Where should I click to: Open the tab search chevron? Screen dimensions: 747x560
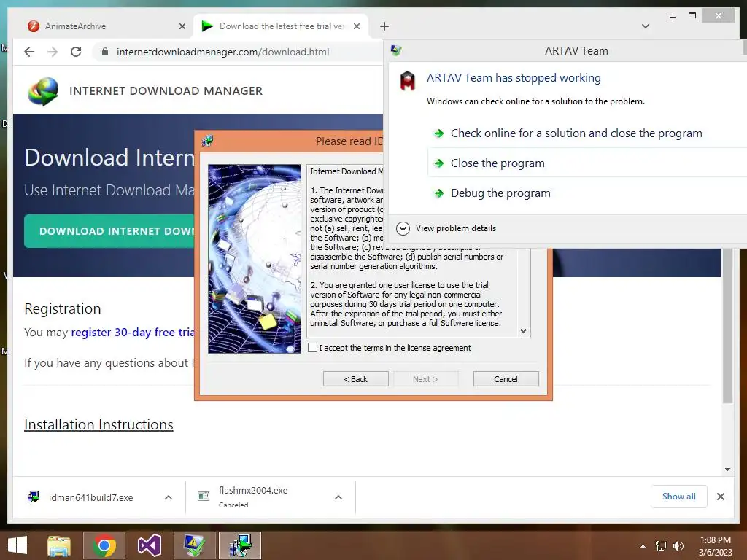tap(645, 26)
